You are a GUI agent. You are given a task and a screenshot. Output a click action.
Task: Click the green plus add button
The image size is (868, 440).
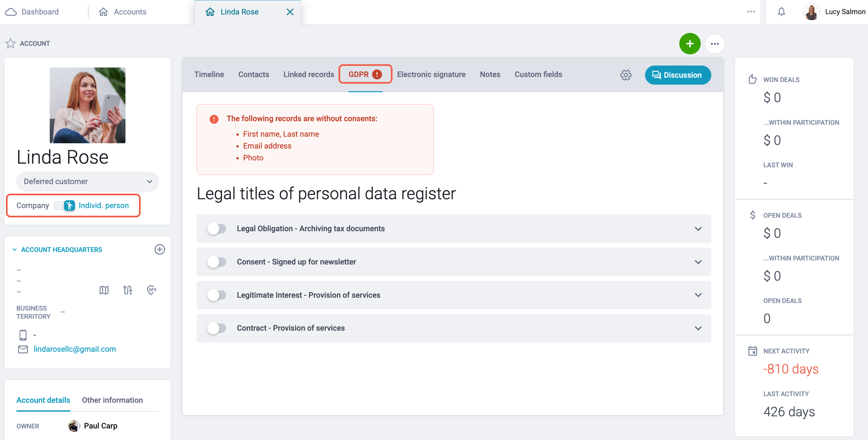690,44
